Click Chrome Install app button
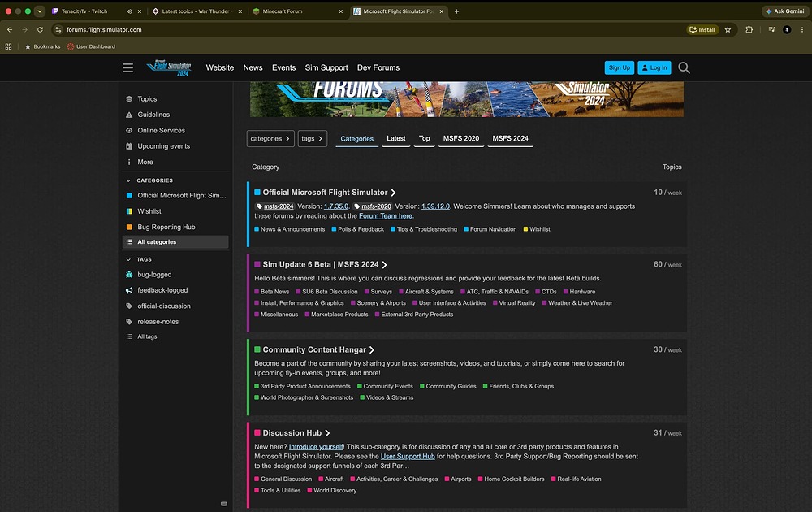 pyautogui.click(x=702, y=29)
